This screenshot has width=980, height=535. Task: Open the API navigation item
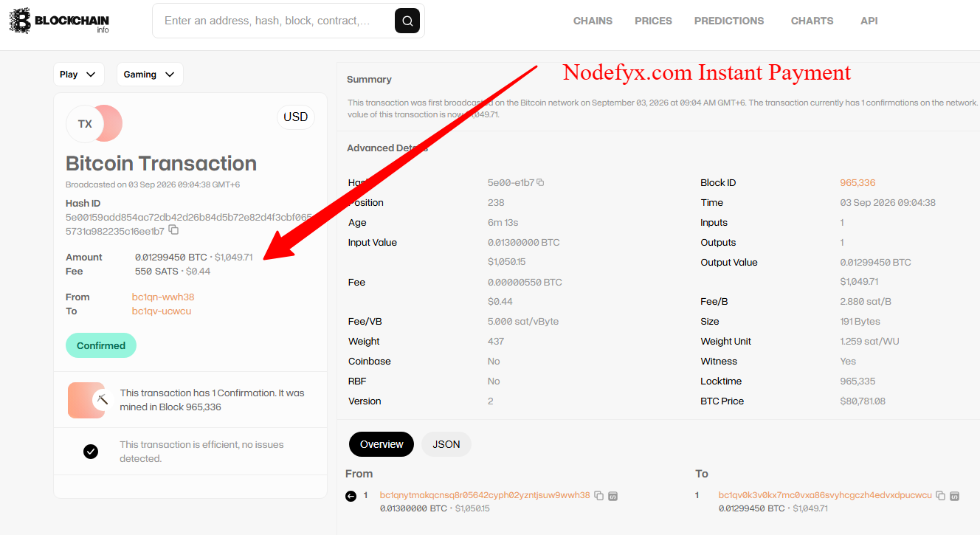point(869,21)
